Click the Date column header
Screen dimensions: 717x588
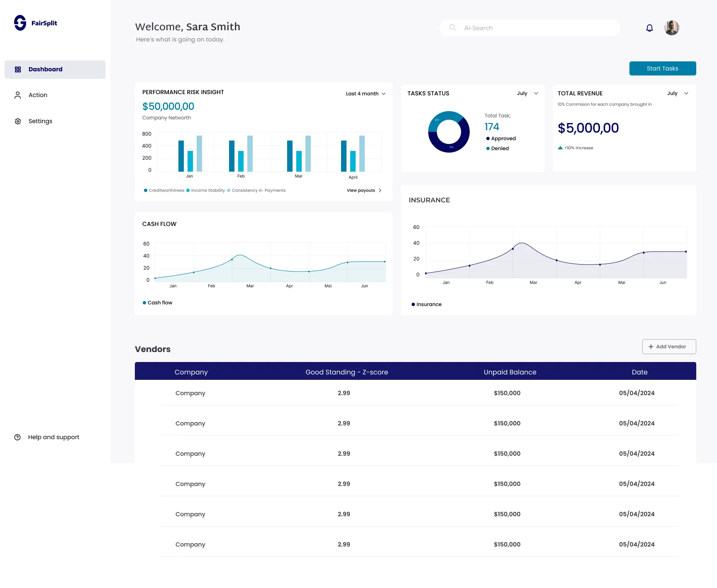point(639,372)
